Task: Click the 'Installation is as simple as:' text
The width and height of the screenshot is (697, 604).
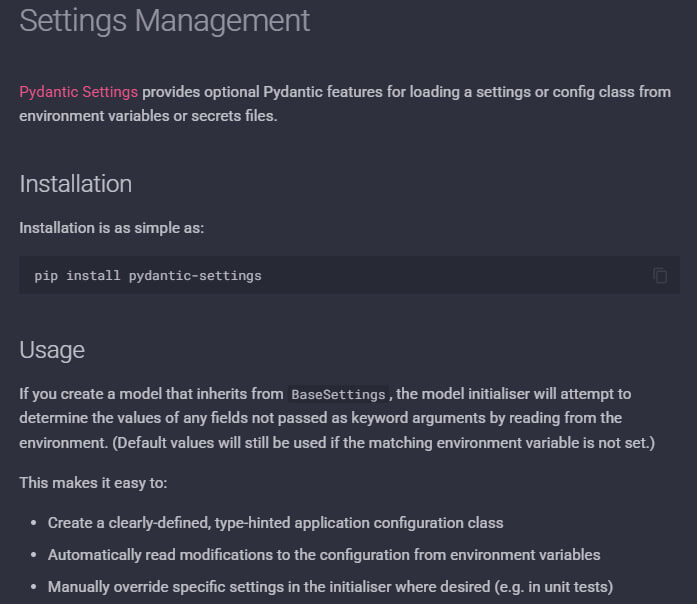Action: click(x=112, y=228)
